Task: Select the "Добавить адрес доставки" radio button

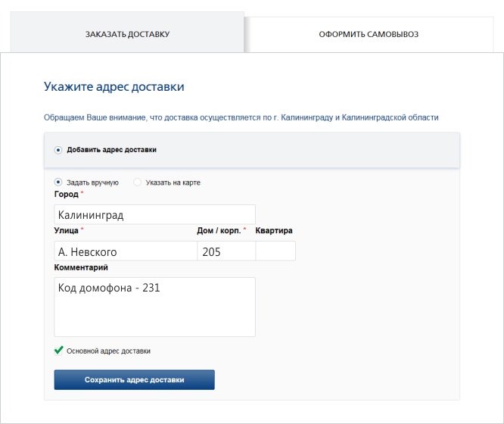Action: tap(58, 150)
